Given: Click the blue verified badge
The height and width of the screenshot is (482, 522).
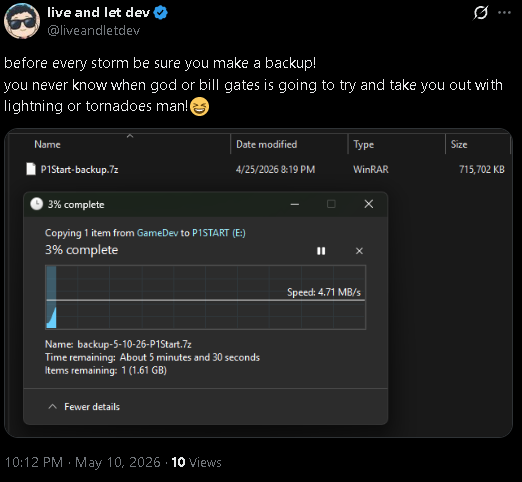Looking at the screenshot, I should (161, 13).
